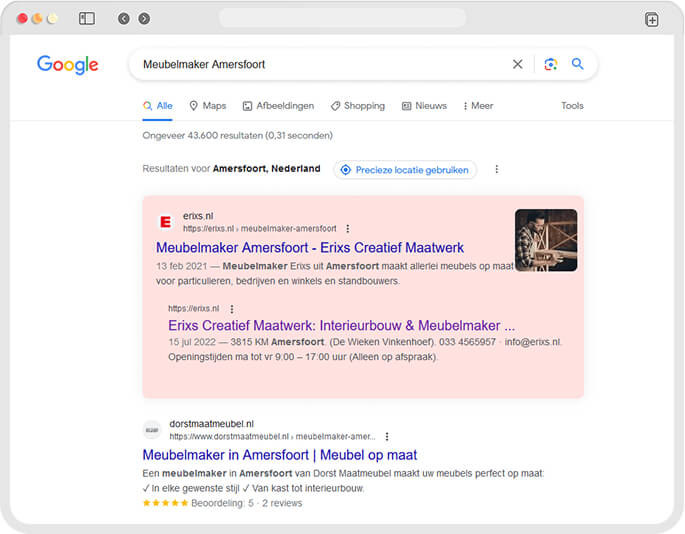The image size is (685, 534).
Task: Open a new tab with the plus icon
Action: point(651,18)
